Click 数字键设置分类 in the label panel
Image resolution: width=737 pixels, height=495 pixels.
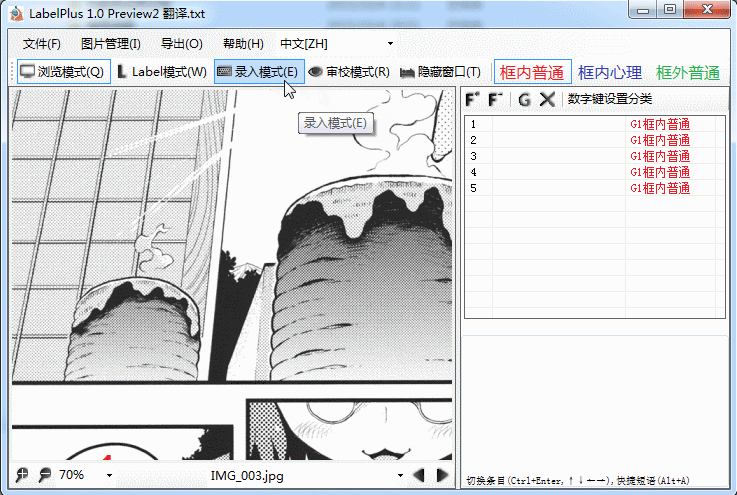609,99
